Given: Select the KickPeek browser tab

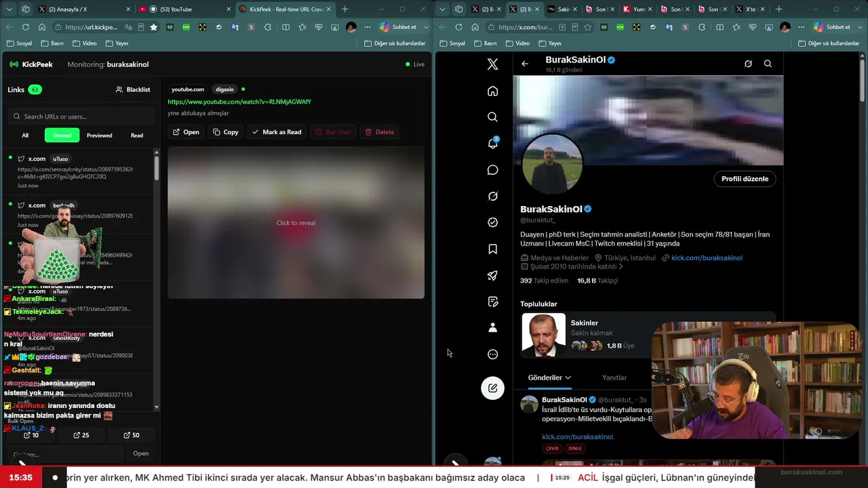Looking at the screenshot, I should (x=285, y=9).
